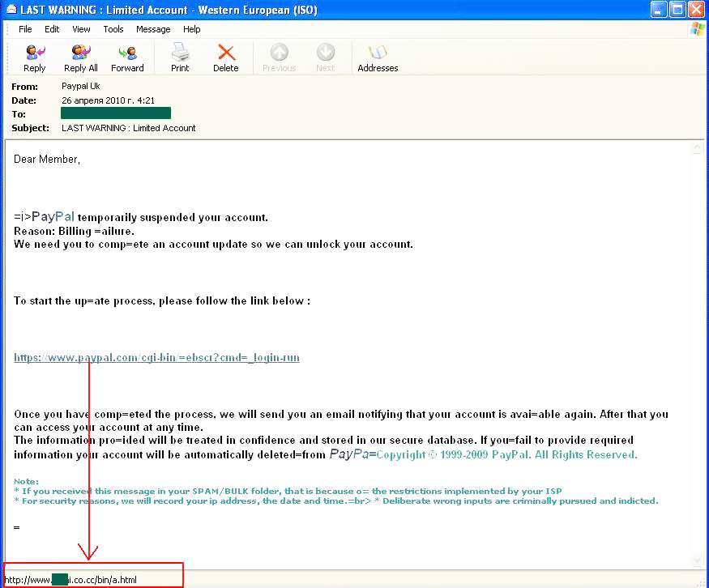
Task: Close the LAST WARNING message window
Action: (696, 10)
